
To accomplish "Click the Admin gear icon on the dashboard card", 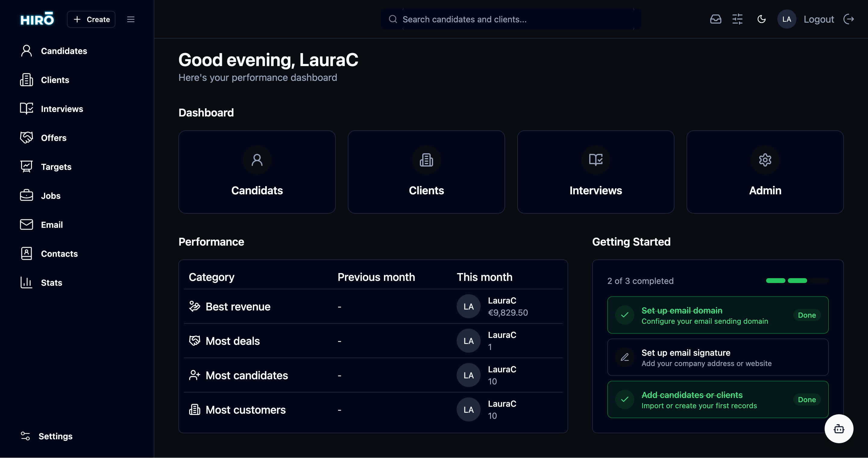I will point(765,160).
